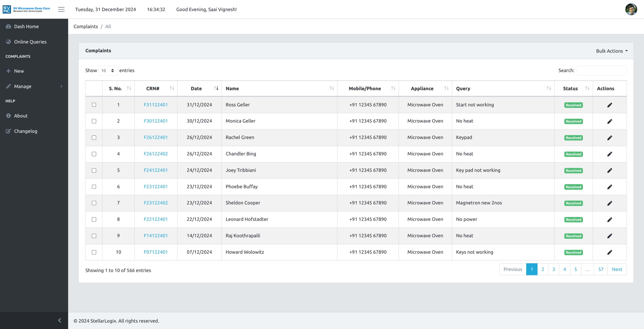Tick the checkbox for the Raj Koothrapalli row
Image resolution: width=644 pixels, height=329 pixels.
94,236
